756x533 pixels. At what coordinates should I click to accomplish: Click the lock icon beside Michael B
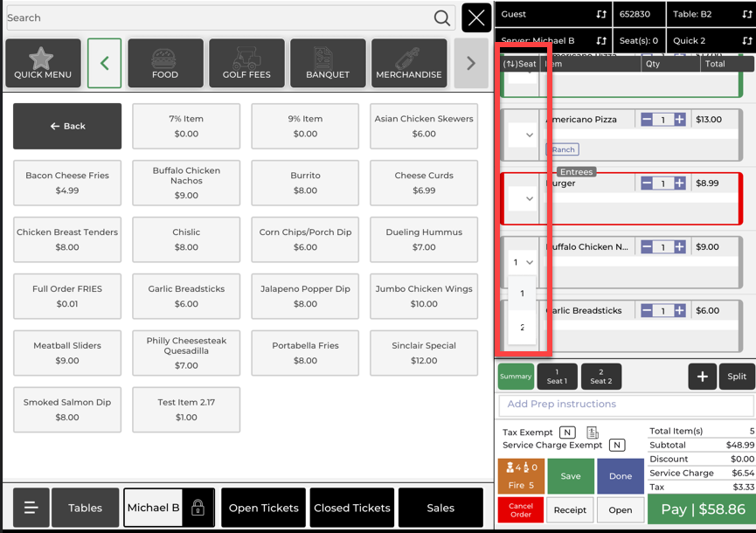[198, 508]
